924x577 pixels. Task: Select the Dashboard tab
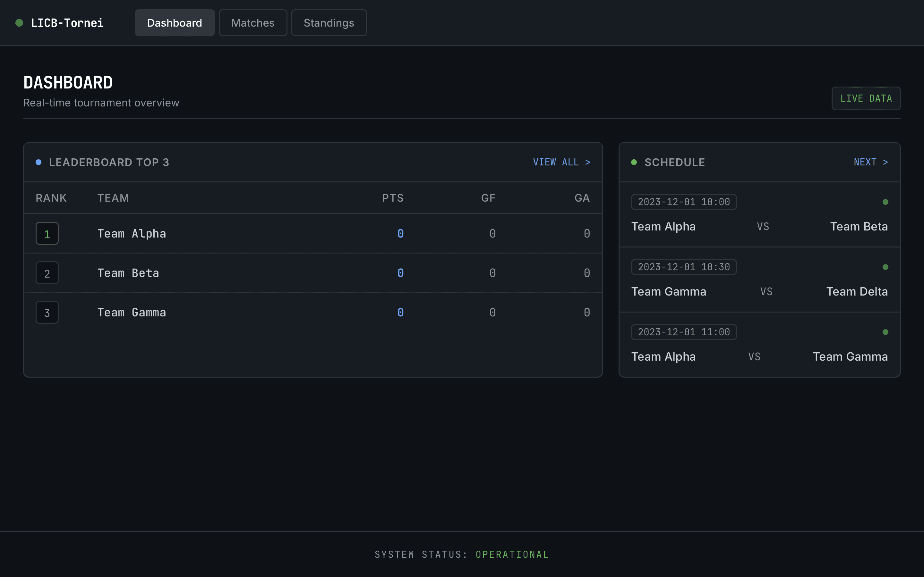[x=175, y=23]
